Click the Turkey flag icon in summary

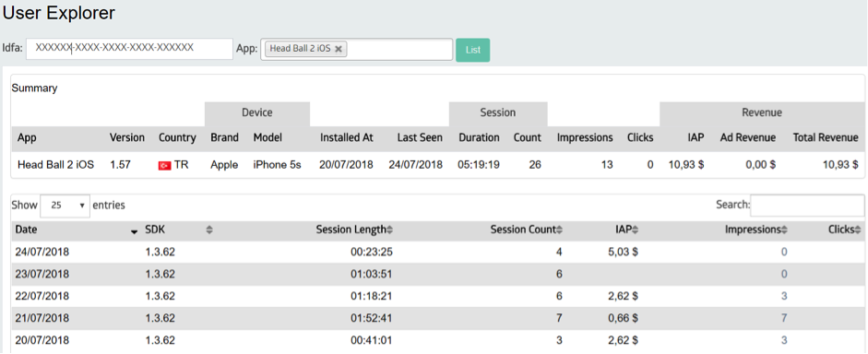coord(164,165)
